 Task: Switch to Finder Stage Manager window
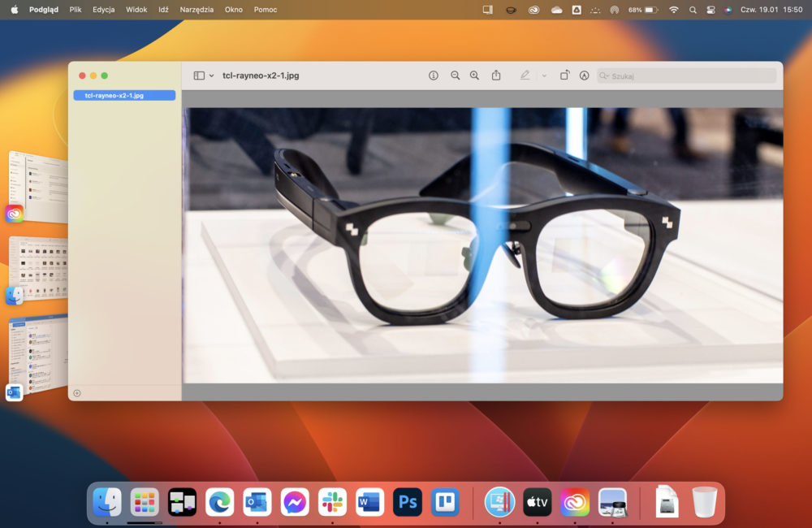click(39, 270)
